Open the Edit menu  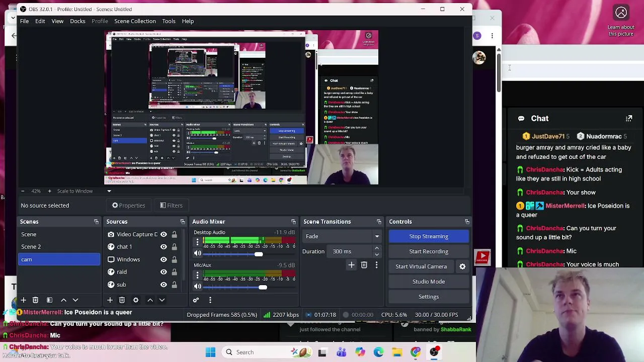40,21
